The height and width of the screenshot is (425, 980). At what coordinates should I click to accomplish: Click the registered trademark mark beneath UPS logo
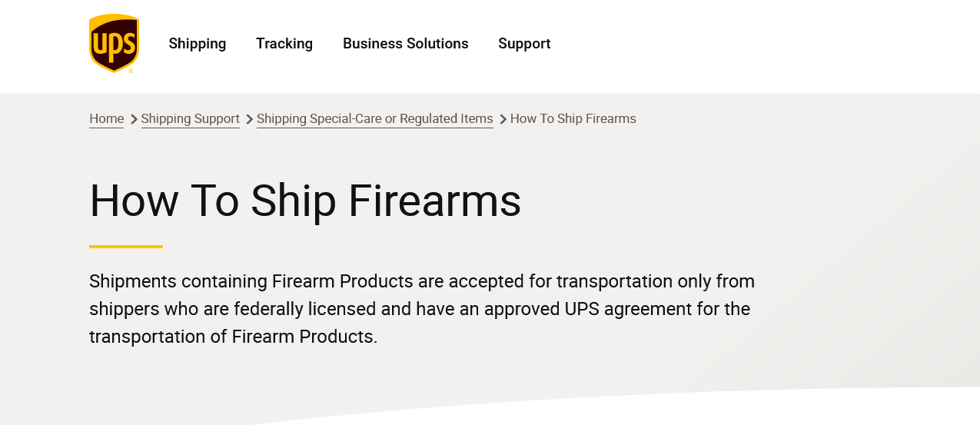pos(130,71)
